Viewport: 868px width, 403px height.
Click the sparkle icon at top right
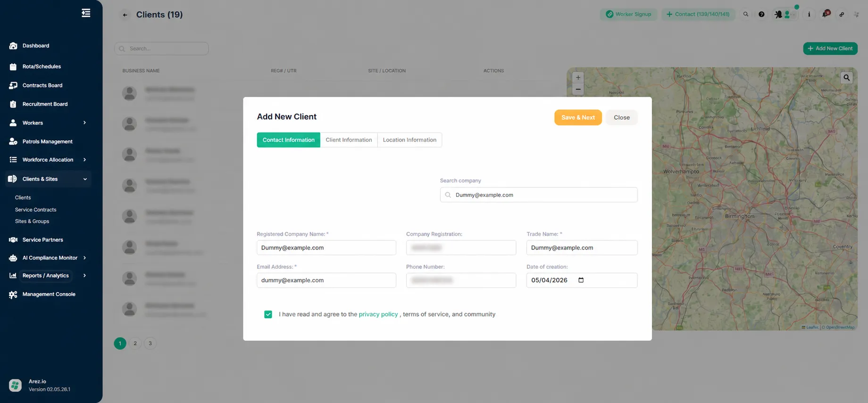(857, 14)
